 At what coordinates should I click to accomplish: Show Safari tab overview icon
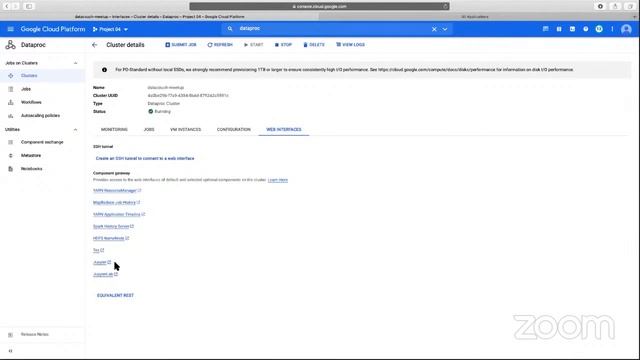click(x=630, y=7)
